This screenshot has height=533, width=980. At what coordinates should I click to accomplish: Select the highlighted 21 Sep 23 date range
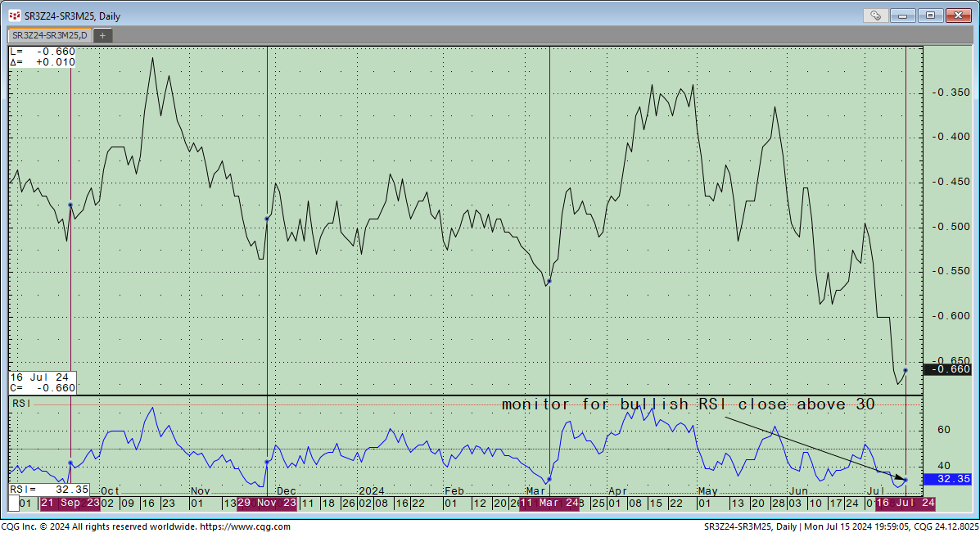(x=70, y=504)
